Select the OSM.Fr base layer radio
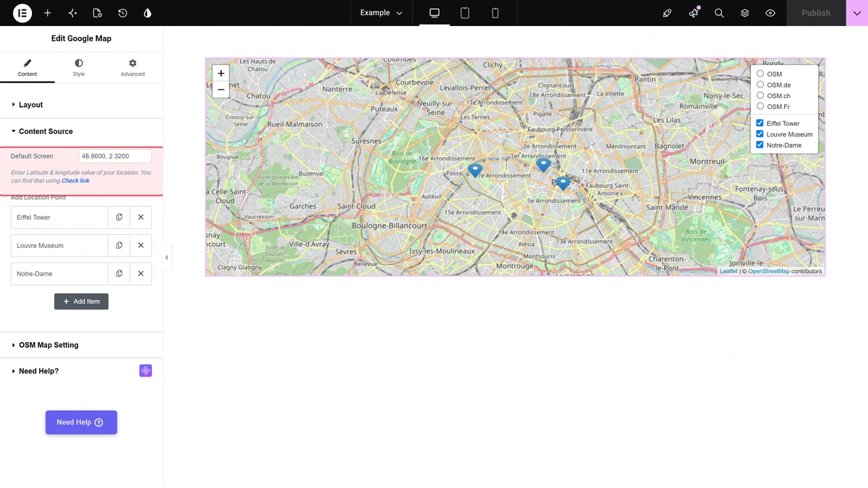 [x=760, y=106]
